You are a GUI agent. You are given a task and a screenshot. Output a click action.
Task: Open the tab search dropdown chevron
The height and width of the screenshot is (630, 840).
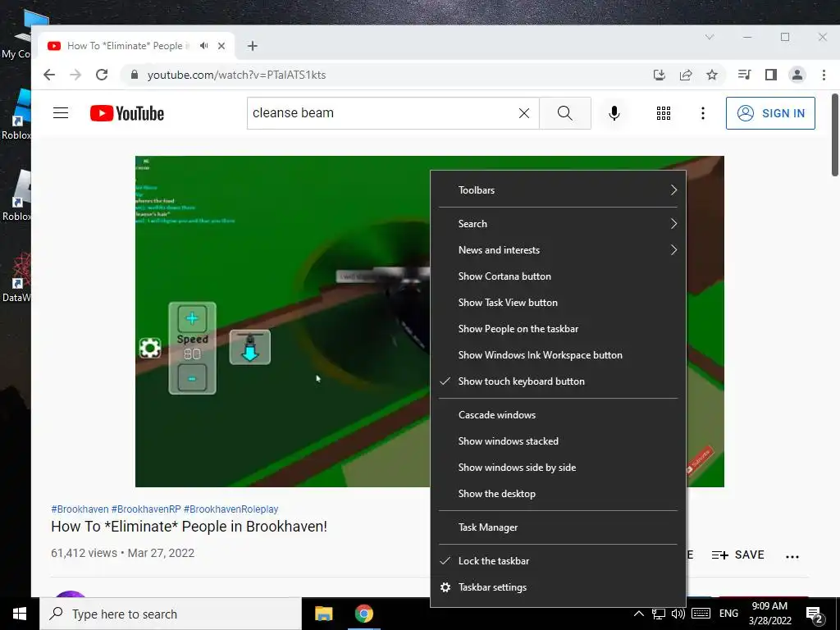click(x=710, y=37)
